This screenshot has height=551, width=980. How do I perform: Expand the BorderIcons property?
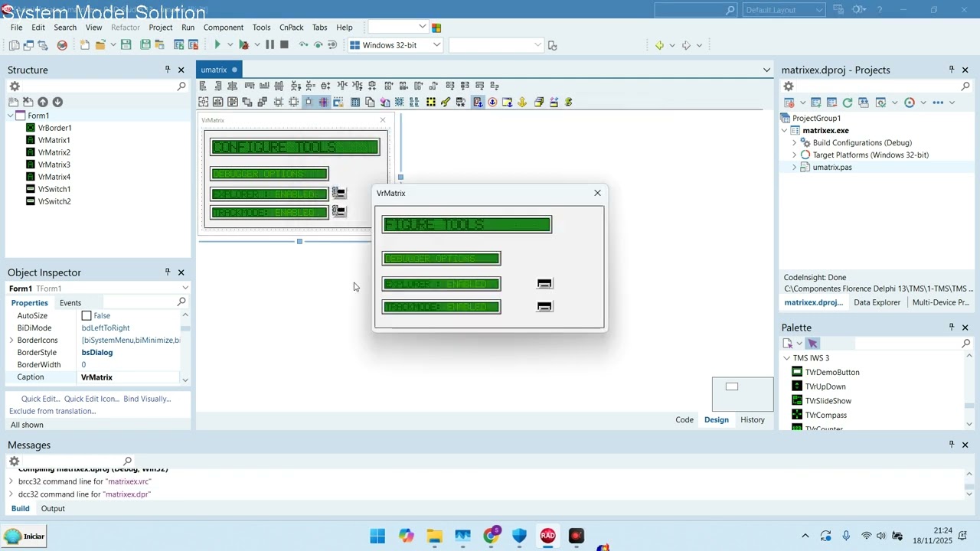11,340
